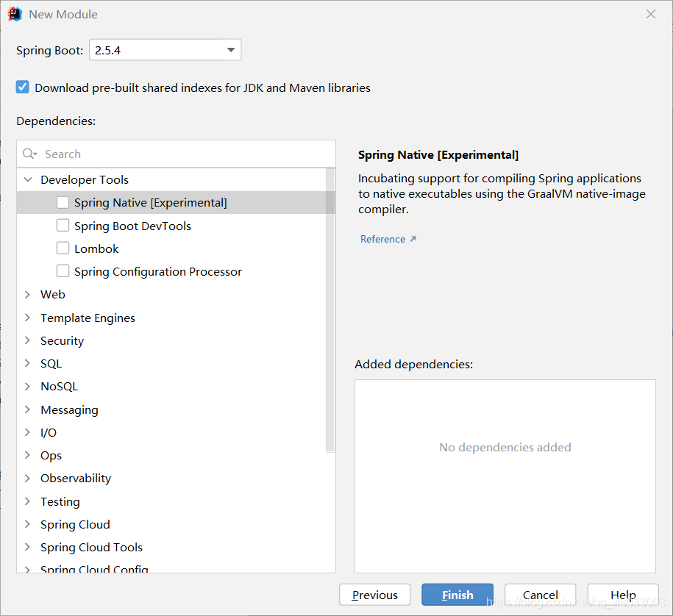Open Help for this dialog
This screenshot has width=673, height=616.
623,595
